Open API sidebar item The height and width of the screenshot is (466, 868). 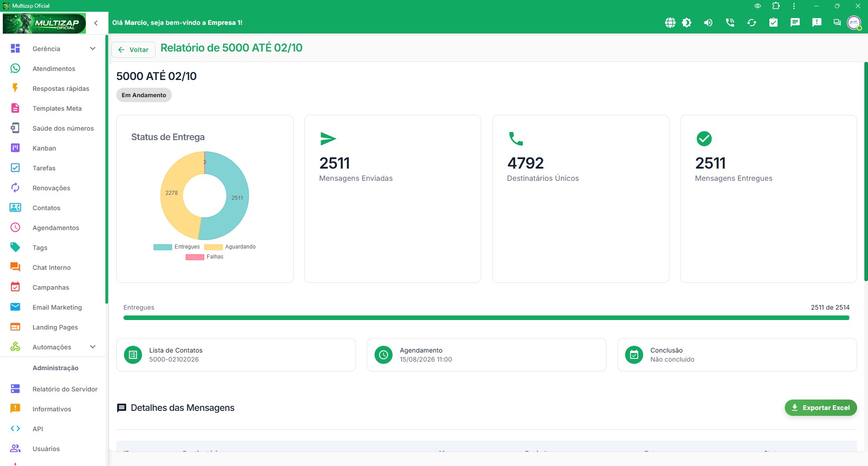tap(52, 429)
